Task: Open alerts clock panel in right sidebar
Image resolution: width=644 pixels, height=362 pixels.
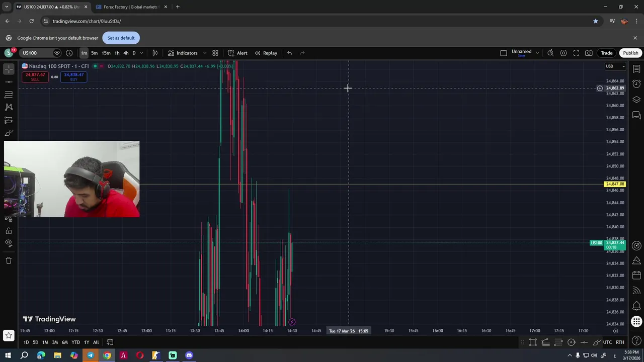Action: tap(636, 84)
